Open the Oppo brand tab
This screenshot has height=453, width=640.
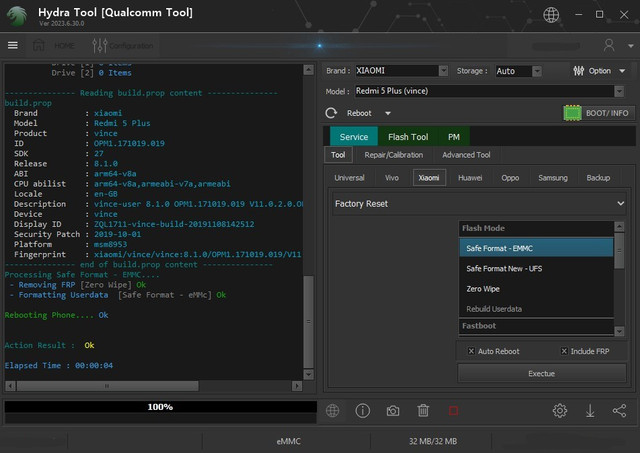point(510,178)
